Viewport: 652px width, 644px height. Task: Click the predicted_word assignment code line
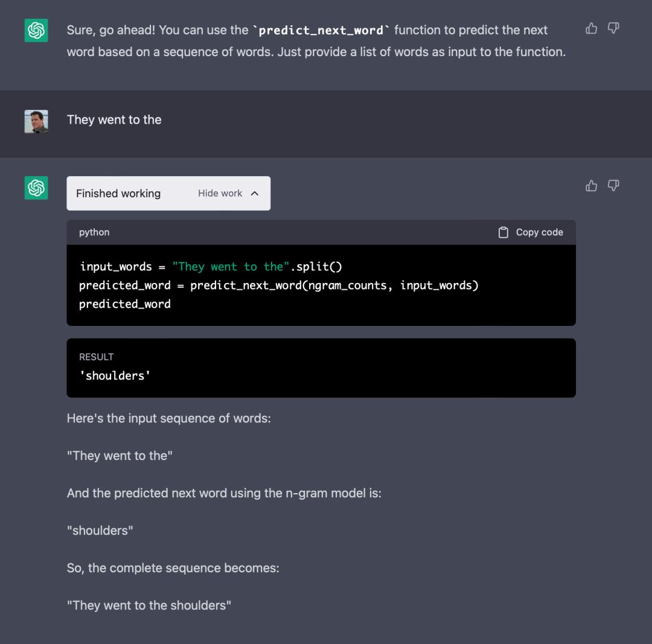click(x=279, y=285)
